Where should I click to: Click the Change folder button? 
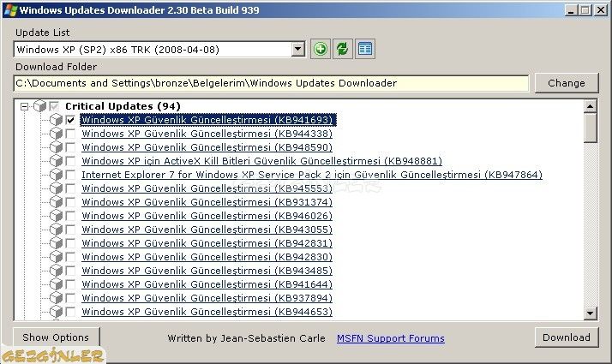pyautogui.click(x=566, y=83)
